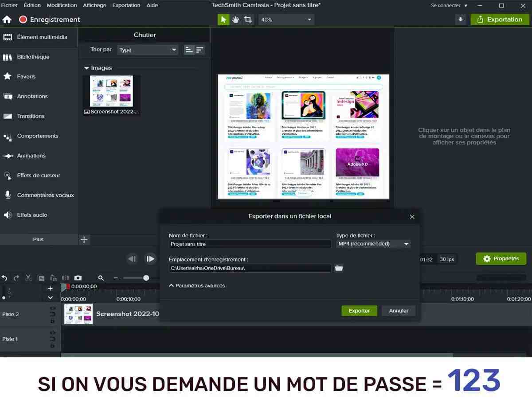532x399 pixels.
Task: Add new track with plus button
Action: (x=50, y=288)
